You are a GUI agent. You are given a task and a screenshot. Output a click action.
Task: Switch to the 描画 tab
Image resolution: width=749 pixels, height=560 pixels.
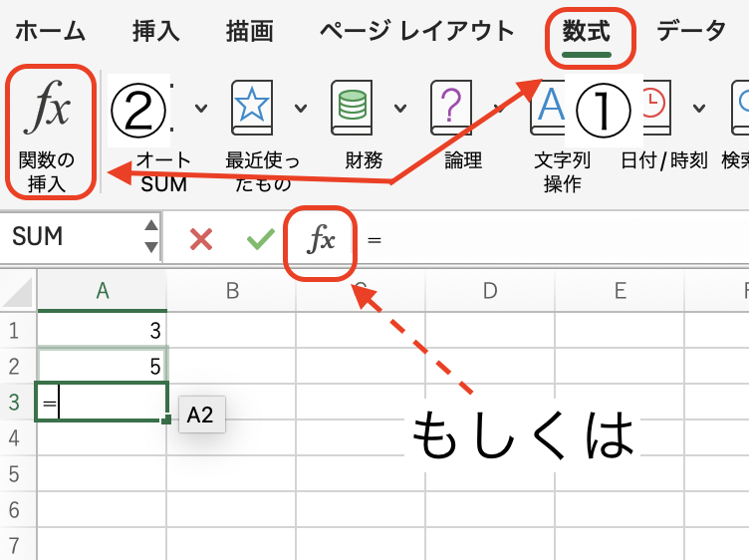point(249,32)
